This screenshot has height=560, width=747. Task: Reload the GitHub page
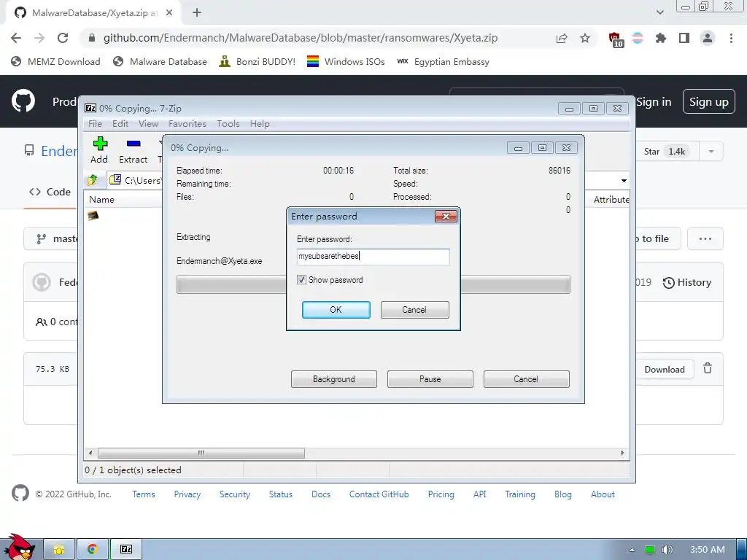pyautogui.click(x=63, y=38)
